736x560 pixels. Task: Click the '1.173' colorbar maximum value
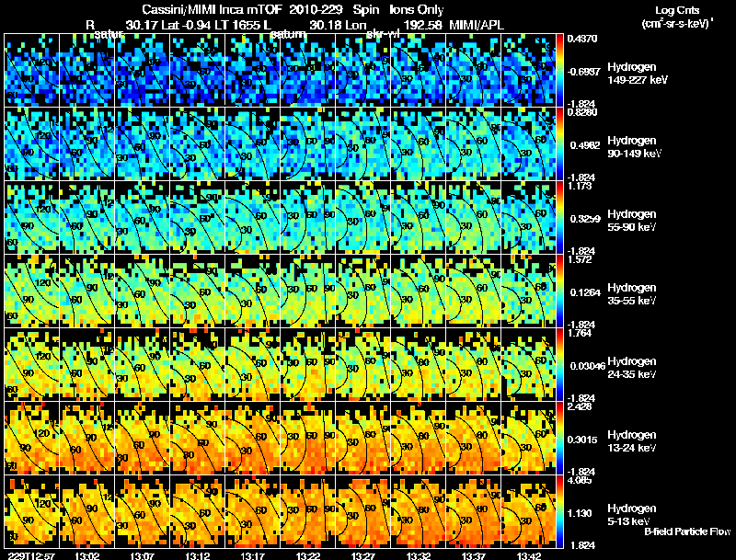pyautogui.click(x=580, y=186)
